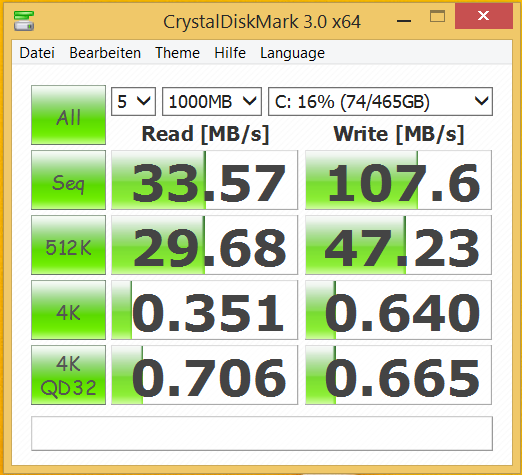Select the 512K write result 47.23
This screenshot has width=522, height=475.
(398, 245)
